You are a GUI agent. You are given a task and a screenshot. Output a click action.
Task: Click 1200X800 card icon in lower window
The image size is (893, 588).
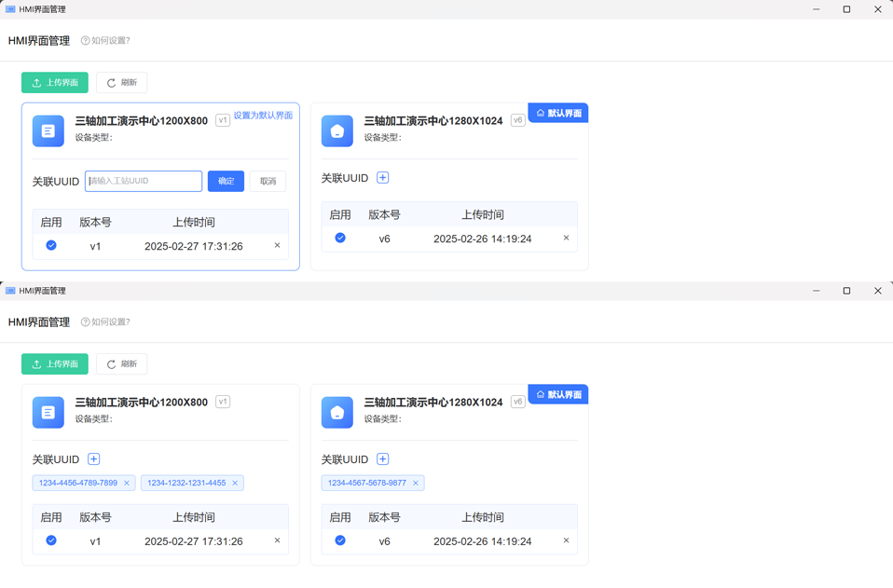[48, 413]
